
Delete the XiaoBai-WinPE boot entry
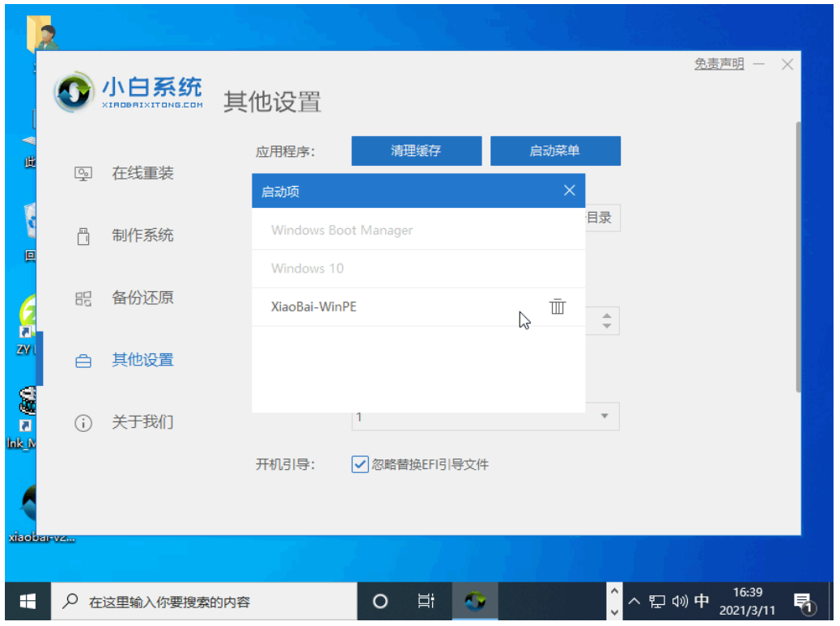(x=558, y=307)
